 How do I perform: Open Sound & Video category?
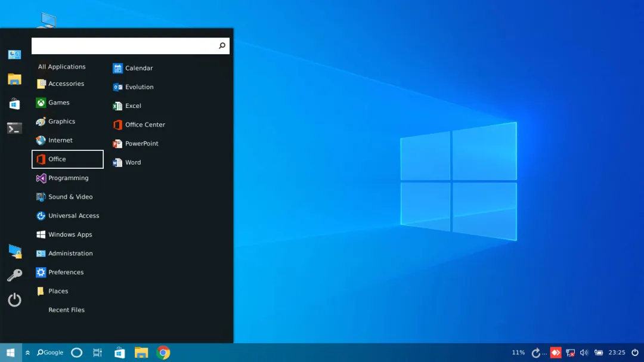(x=67, y=197)
